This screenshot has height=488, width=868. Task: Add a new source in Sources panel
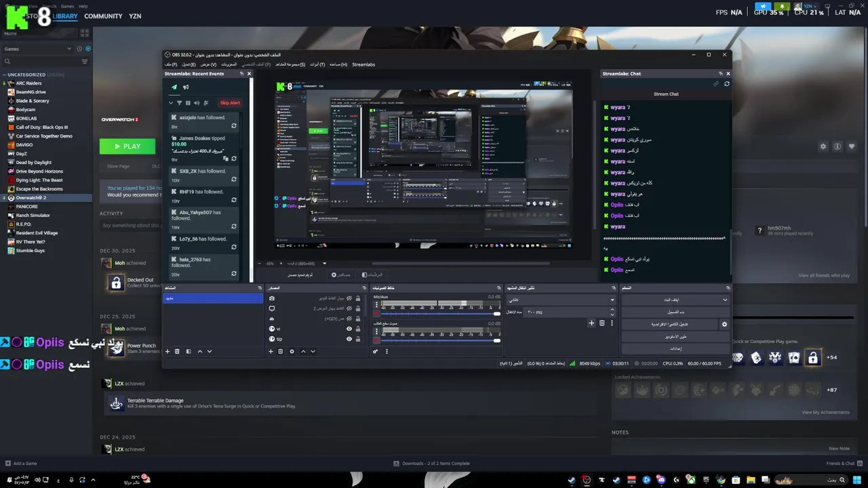click(271, 351)
